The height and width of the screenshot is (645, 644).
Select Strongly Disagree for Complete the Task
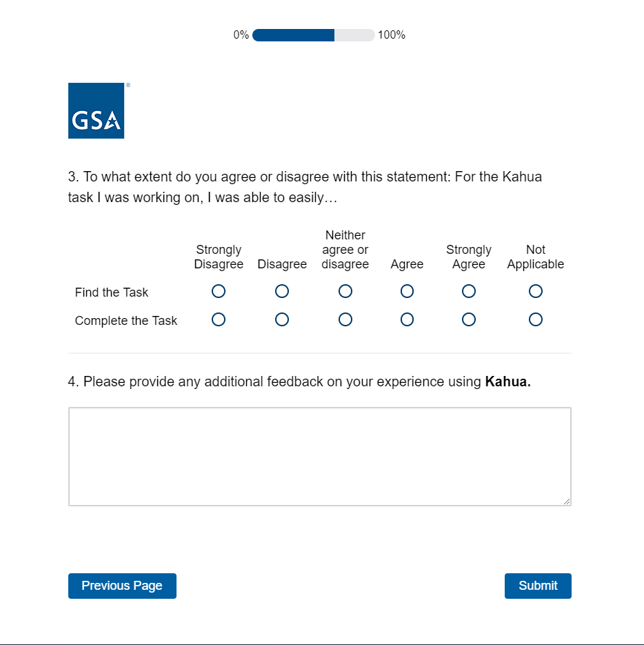coord(219,319)
